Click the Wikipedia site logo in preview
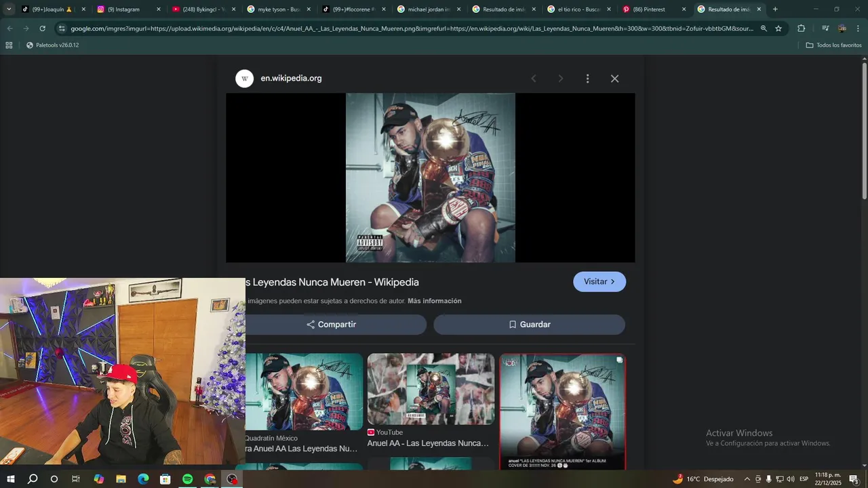868x488 pixels. click(244, 79)
